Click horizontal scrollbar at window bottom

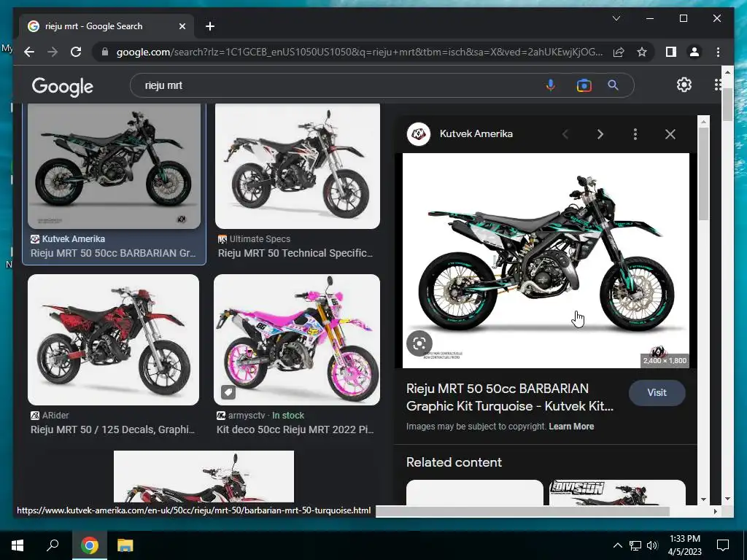point(522,511)
